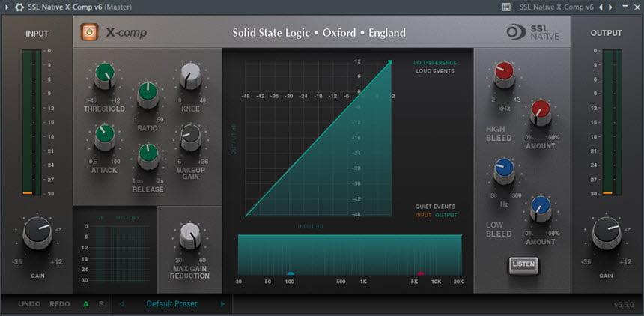Open the SSL Native X-Comp v6 plugin selector
Screen dimensions: 644x316
[x=556, y=7]
